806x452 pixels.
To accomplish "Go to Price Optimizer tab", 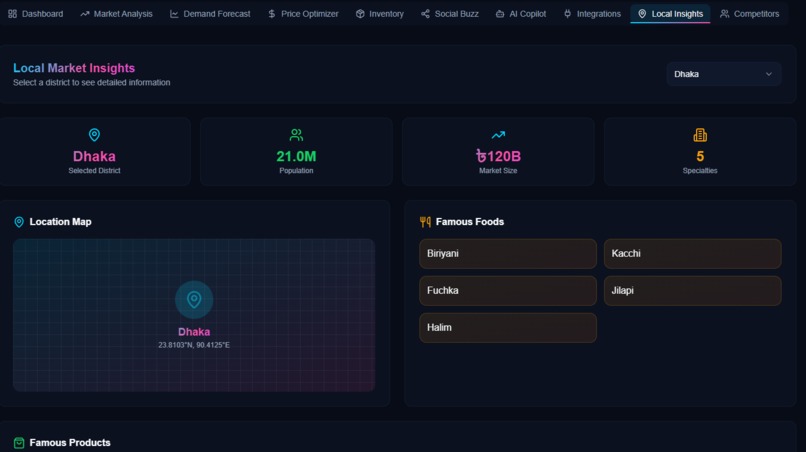I will click(303, 14).
